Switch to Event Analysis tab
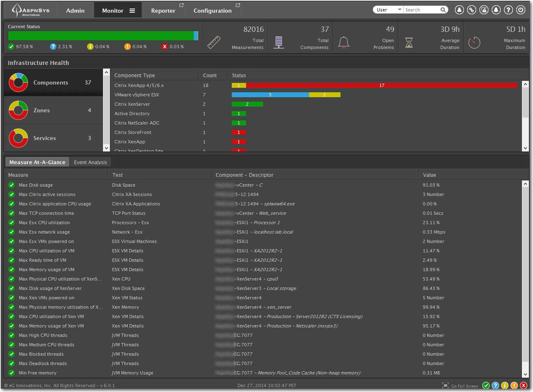533x392 pixels. coord(90,162)
